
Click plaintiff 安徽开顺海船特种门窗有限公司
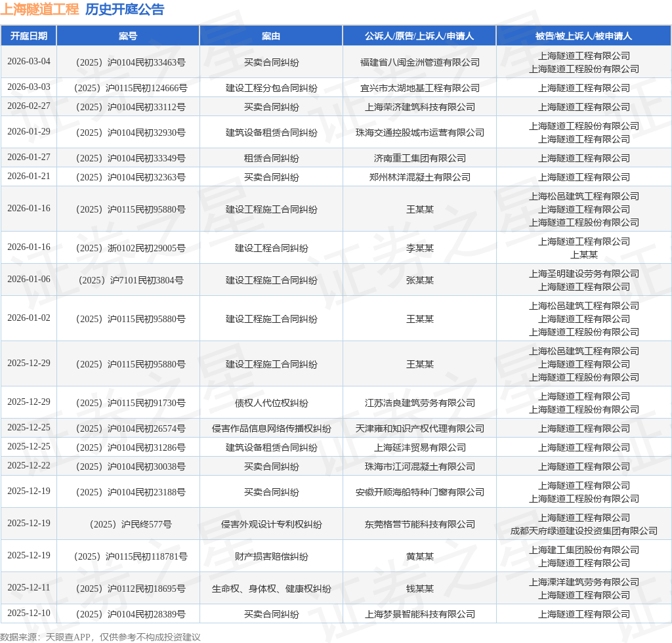(x=419, y=492)
